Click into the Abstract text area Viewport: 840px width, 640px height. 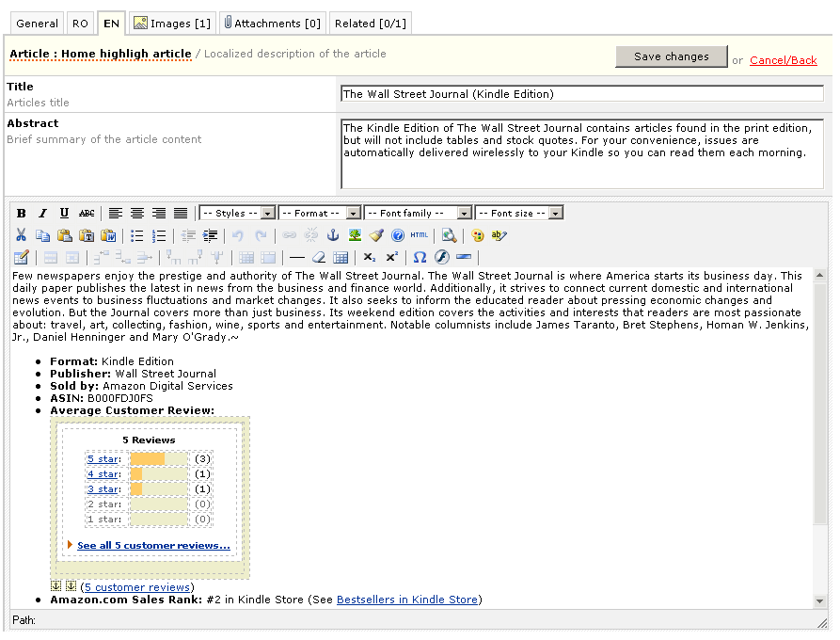(581, 153)
